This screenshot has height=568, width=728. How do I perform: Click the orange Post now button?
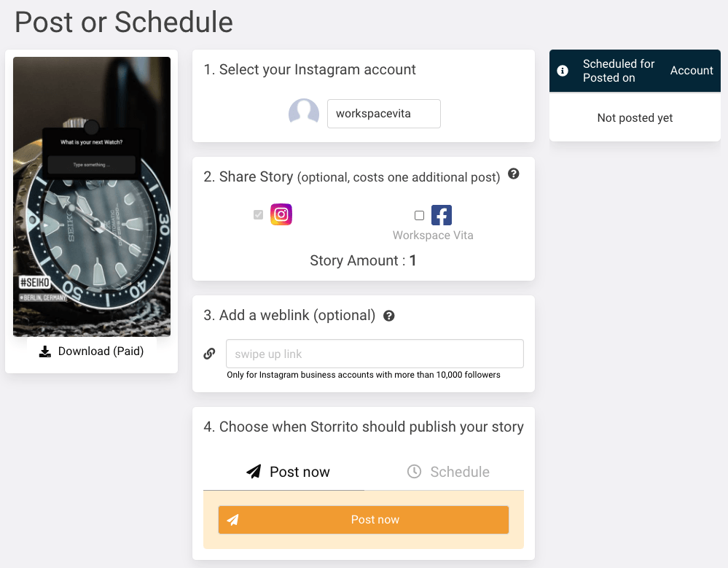tap(364, 520)
